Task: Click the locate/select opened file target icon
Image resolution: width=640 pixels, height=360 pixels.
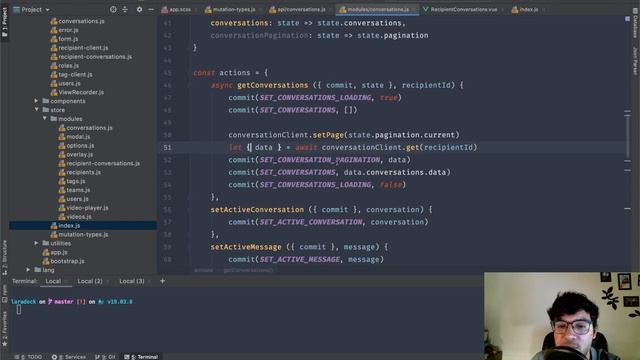Action: [x=113, y=9]
